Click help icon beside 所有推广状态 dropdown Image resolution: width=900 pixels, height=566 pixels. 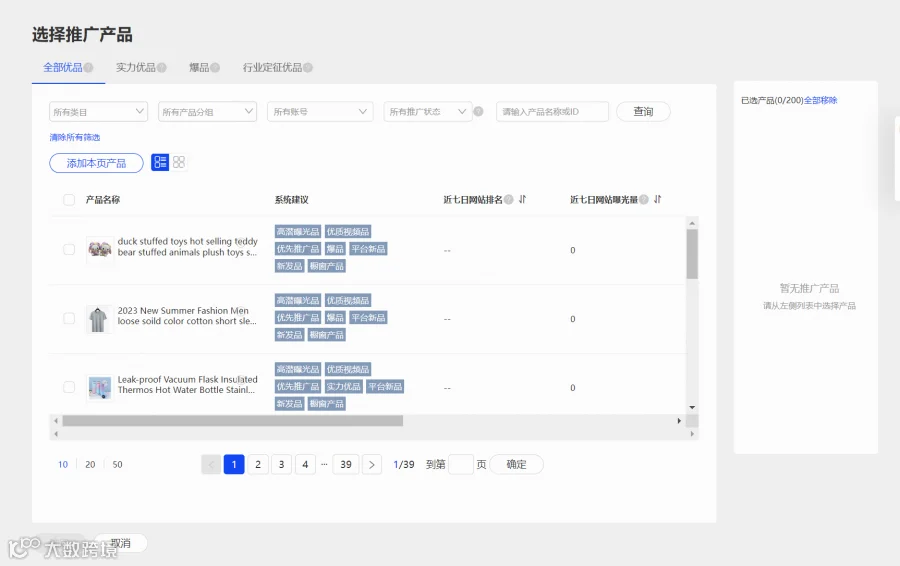478,111
